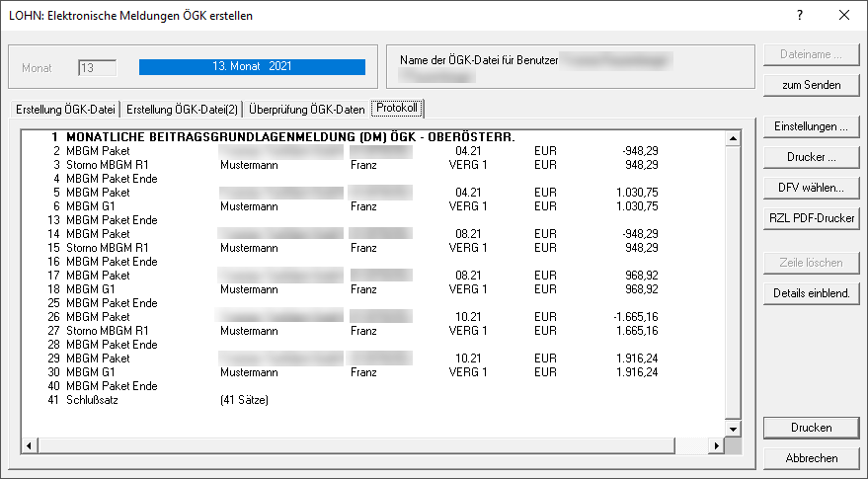Image resolution: width=868 pixels, height=479 pixels.
Task: Select the Protokoll tab
Action: [x=397, y=107]
